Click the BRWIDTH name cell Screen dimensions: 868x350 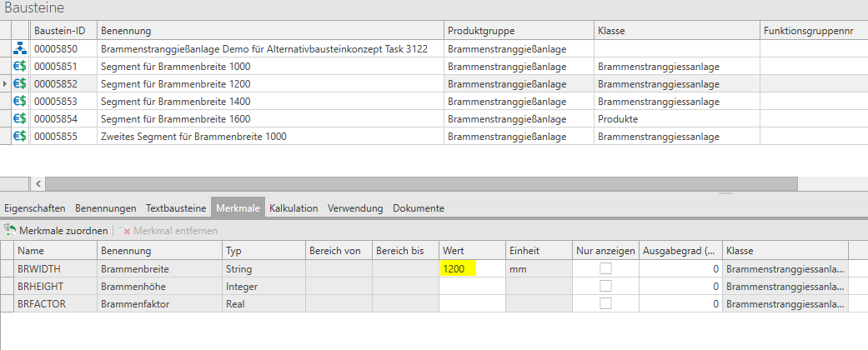[x=55, y=269]
